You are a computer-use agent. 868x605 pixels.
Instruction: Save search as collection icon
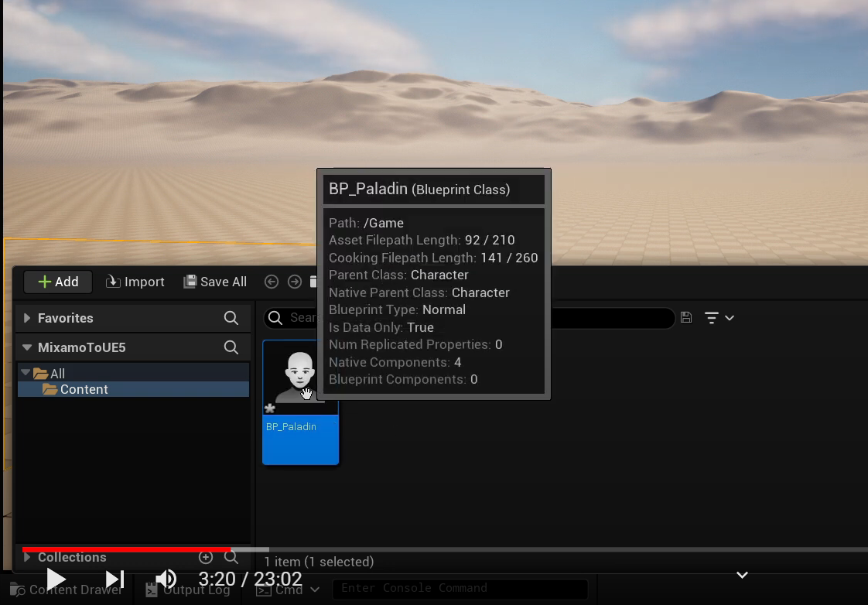686,317
